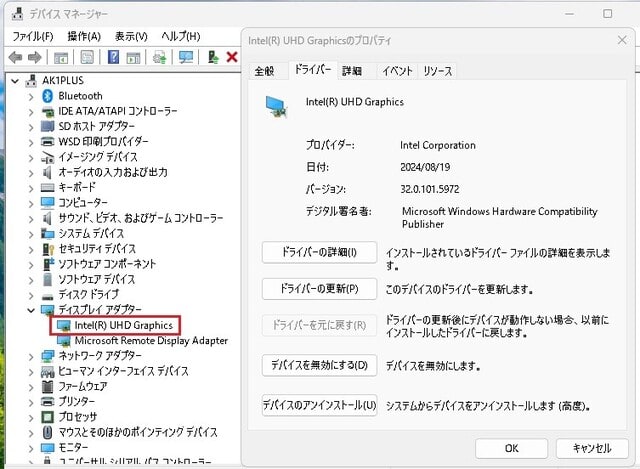Expand the ソフトウェア デバイス node
Image resolution: width=640 pixels, height=469 pixels.
point(31,280)
